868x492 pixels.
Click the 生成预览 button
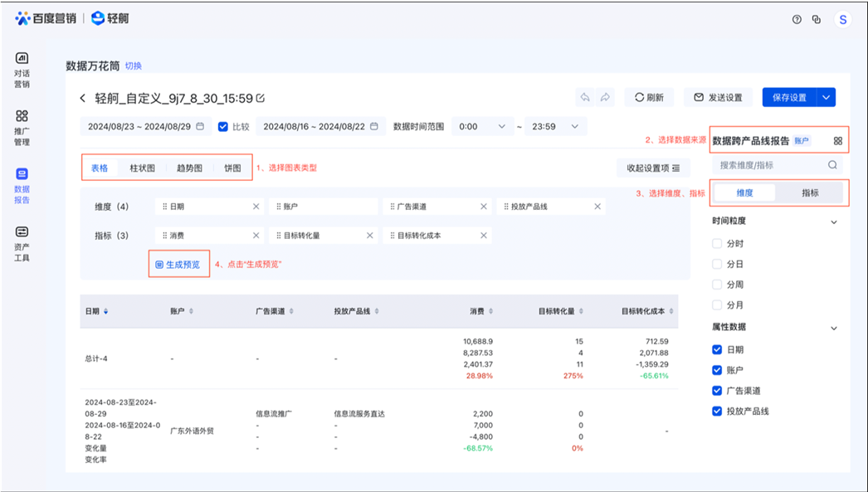[178, 265]
